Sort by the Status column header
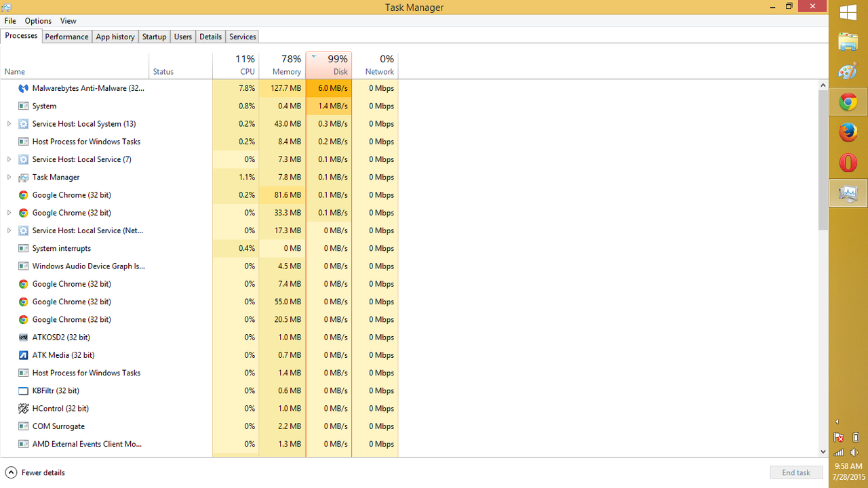 [180, 65]
